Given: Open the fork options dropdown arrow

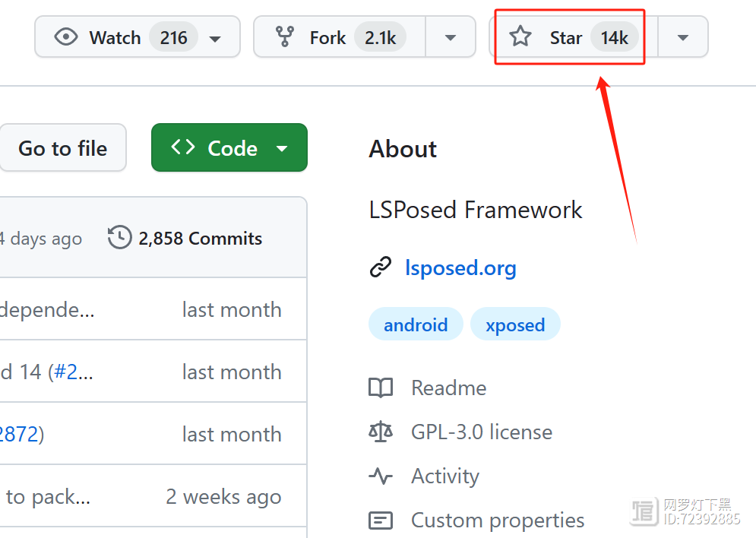Looking at the screenshot, I should tap(451, 37).
